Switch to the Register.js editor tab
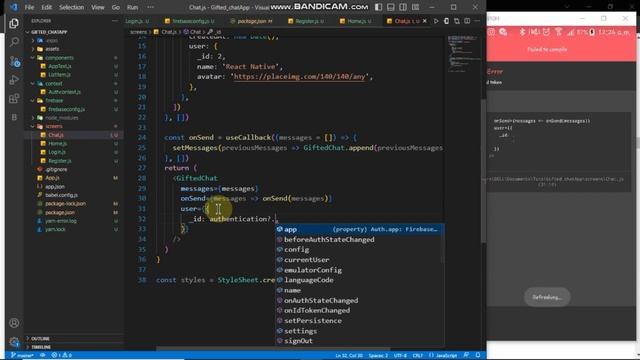The image size is (640, 360). pyautogui.click(x=306, y=21)
